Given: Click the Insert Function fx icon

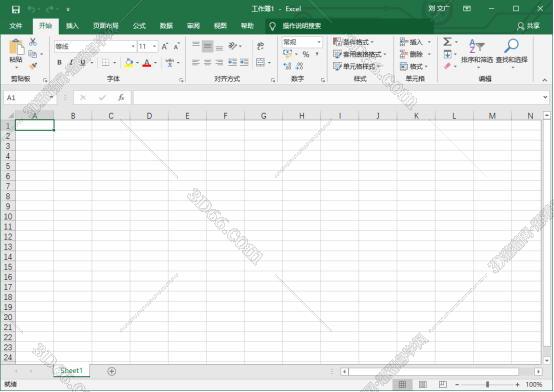Looking at the screenshot, I should (121, 98).
